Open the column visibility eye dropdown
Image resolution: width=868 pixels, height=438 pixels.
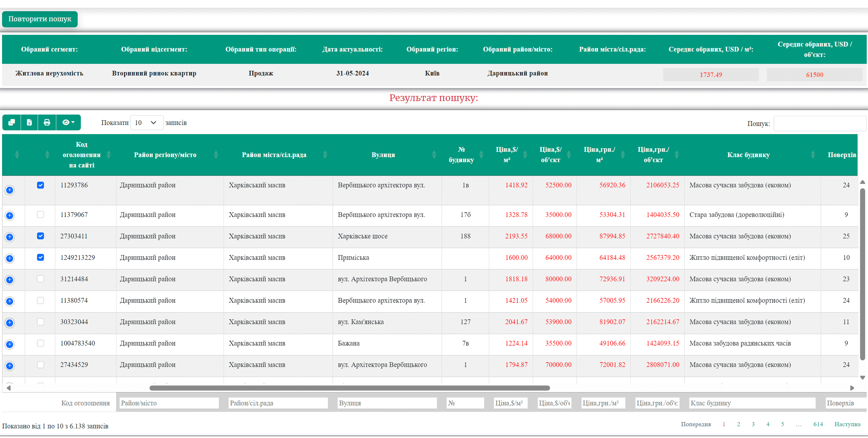coord(68,122)
